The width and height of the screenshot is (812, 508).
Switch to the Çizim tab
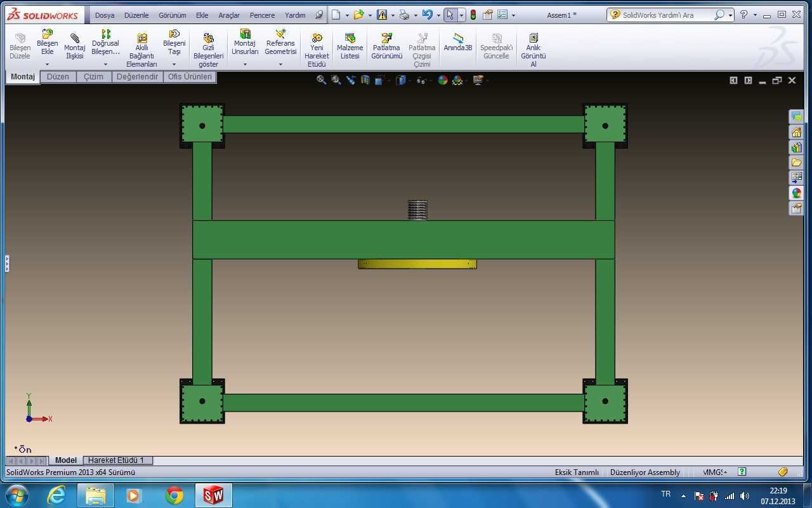[x=94, y=77]
